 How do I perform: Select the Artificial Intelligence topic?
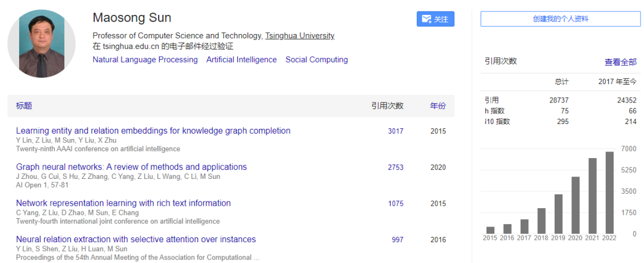tap(241, 60)
